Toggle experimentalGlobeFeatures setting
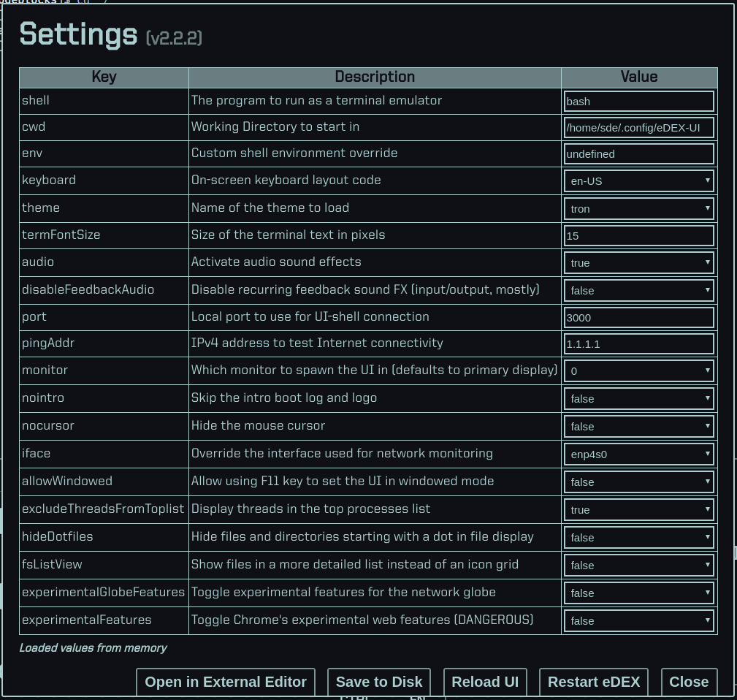Viewport: 737px width, 700px height. point(638,593)
